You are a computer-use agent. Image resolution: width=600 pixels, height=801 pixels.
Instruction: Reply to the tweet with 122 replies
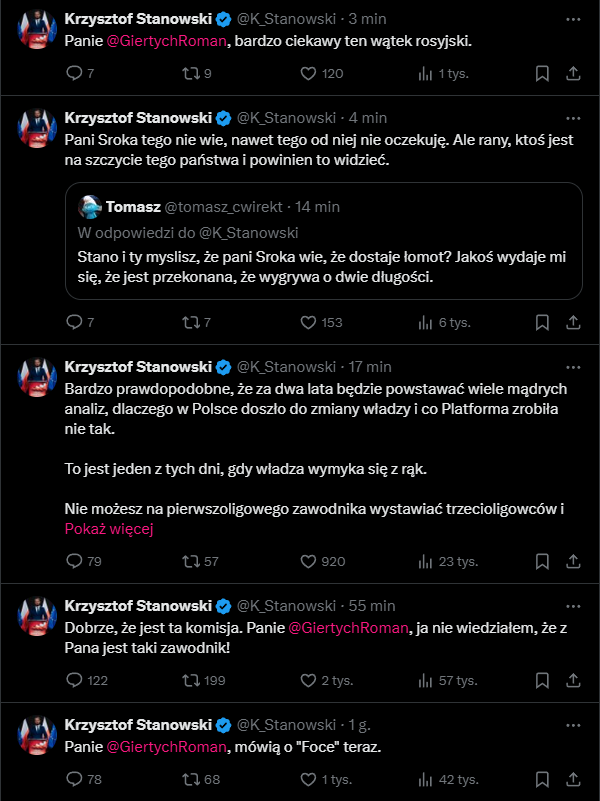[x=73, y=680]
